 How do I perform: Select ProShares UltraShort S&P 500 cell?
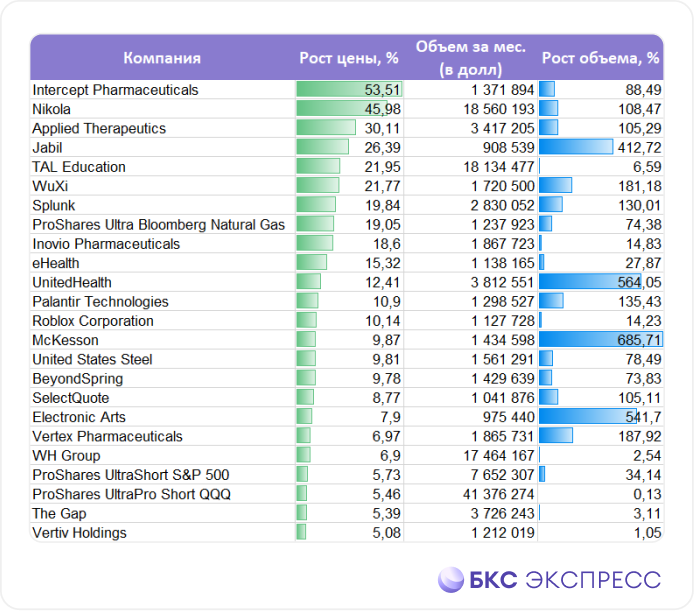pos(162,475)
